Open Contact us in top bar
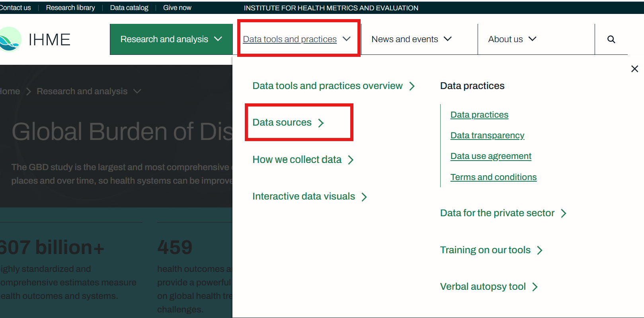 [x=15, y=8]
